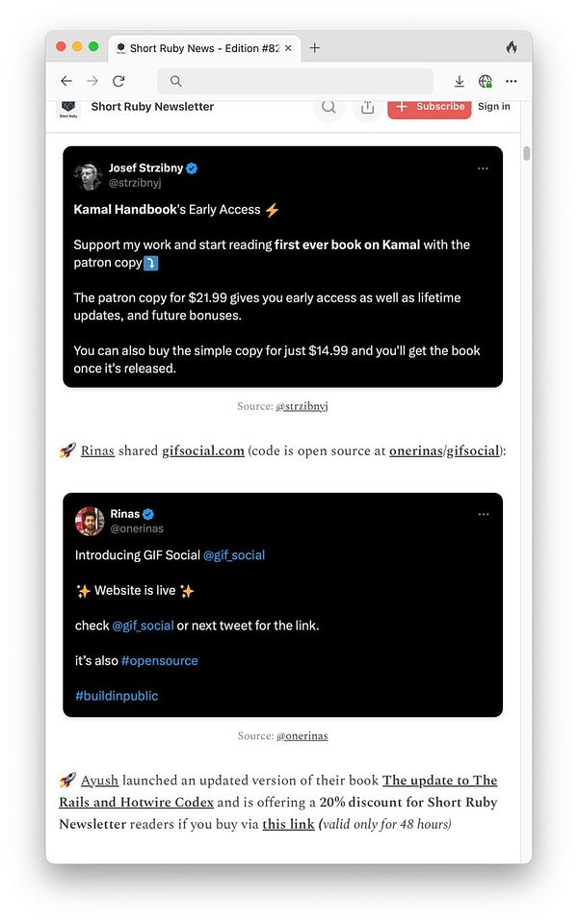Click the globe with lock icon
Screen dimensions: 578x924
pyautogui.click(x=486, y=81)
